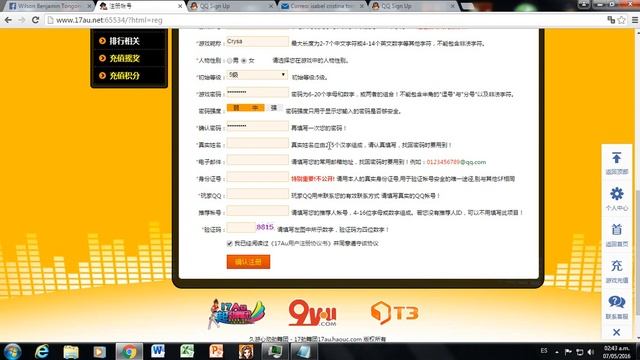Reload the page with the refresh icon
This screenshot has width=640, height=360.
36,20
